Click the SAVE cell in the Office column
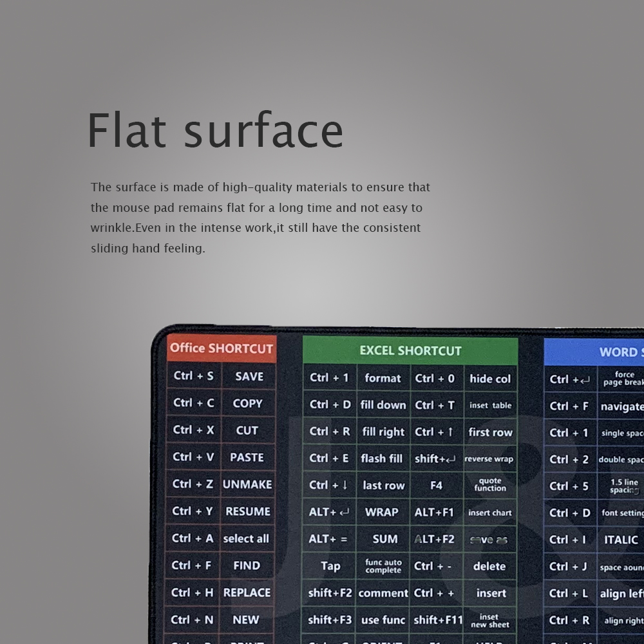This screenshot has height=644, width=644. (249, 377)
